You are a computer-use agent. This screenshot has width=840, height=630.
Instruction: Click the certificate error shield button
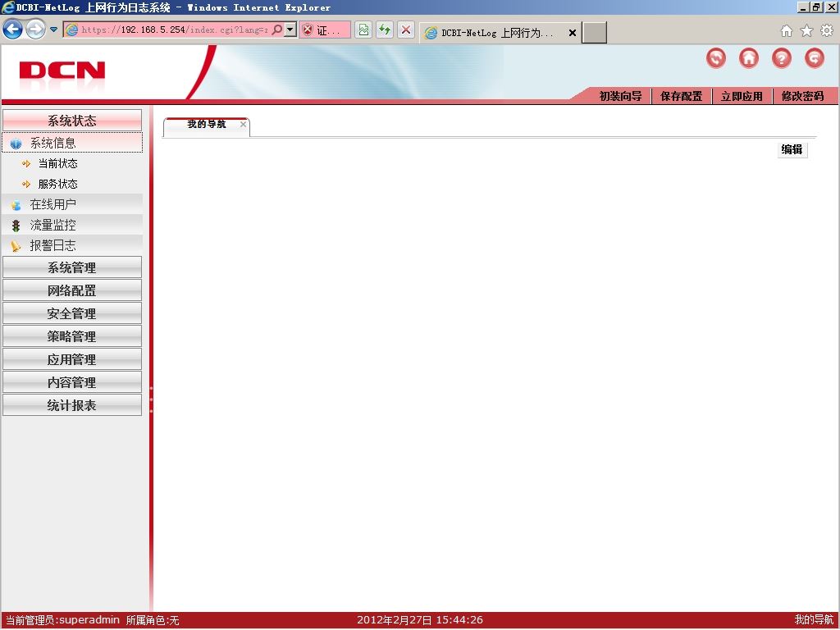[325, 30]
